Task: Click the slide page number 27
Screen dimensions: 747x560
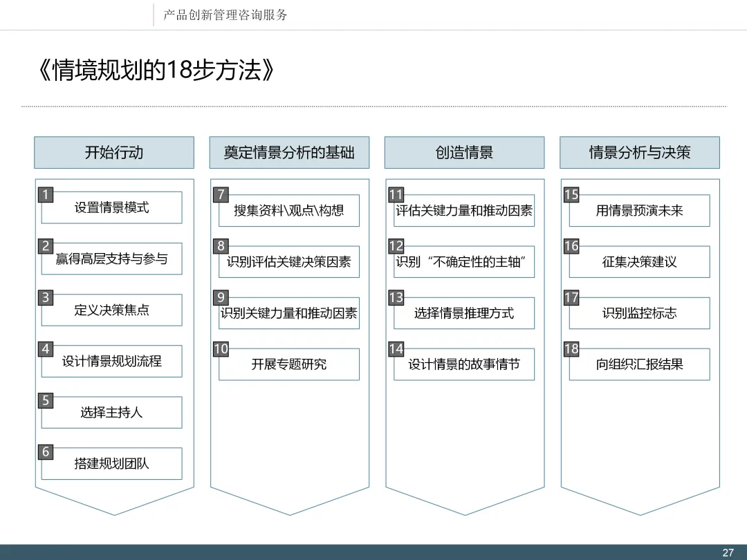Action: pyautogui.click(x=728, y=552)
